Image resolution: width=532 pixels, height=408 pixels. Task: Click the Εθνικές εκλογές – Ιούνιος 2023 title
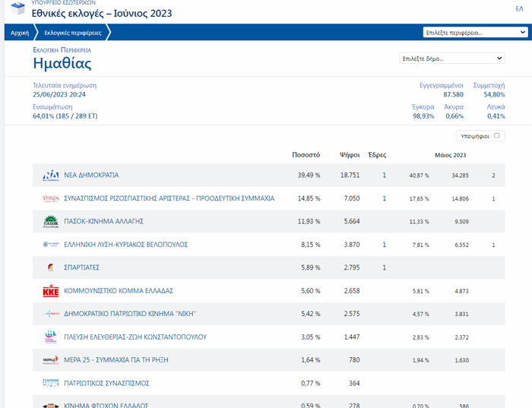101,14
